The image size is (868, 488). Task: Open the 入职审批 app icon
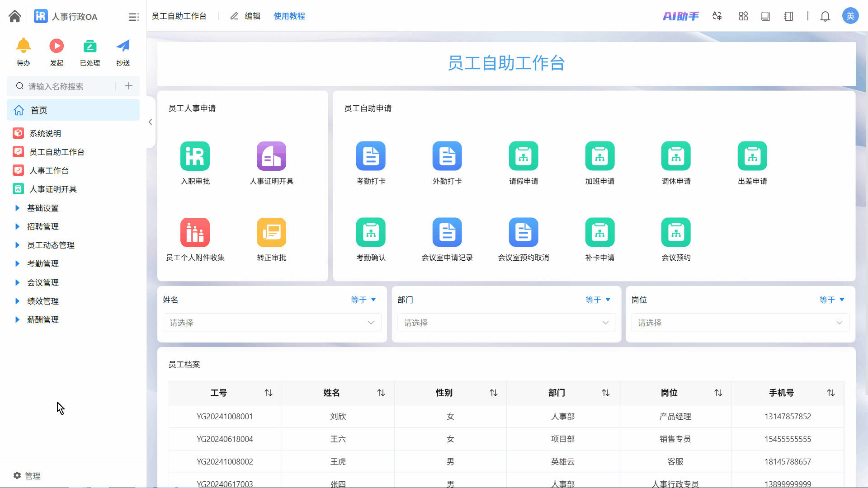point(195,156)
